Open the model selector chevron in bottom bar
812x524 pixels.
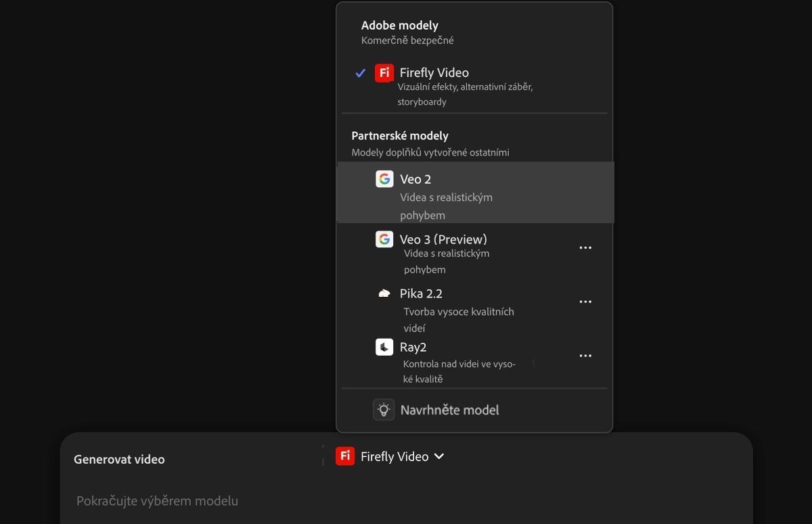pyautogui.click(x=439, y=456)
